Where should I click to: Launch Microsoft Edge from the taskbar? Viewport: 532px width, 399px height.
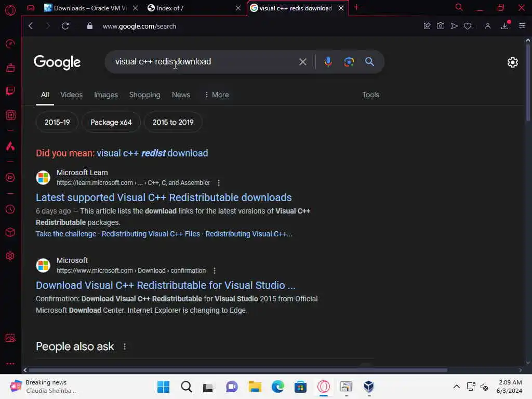coord(277,387)
